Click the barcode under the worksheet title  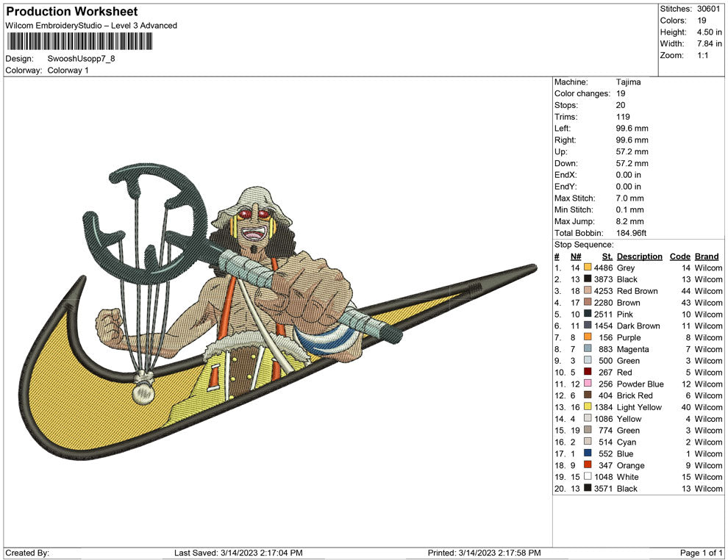79,41
